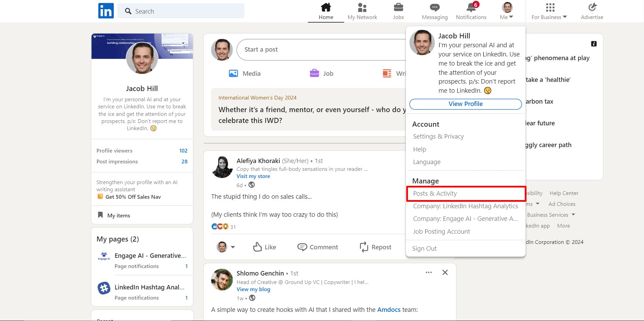This screenshot has width=644, height=321.
Task: Click the More footer link
Action: (x=563, y=226)
